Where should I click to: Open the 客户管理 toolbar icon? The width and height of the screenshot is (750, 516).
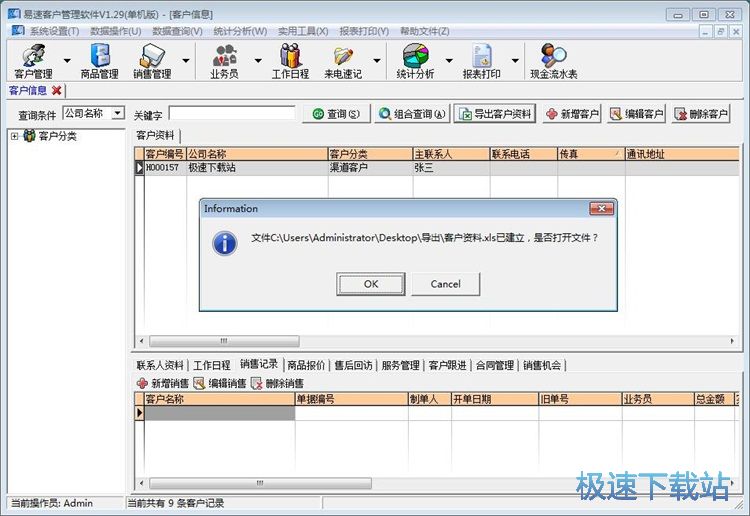click(x=33, y=61)
